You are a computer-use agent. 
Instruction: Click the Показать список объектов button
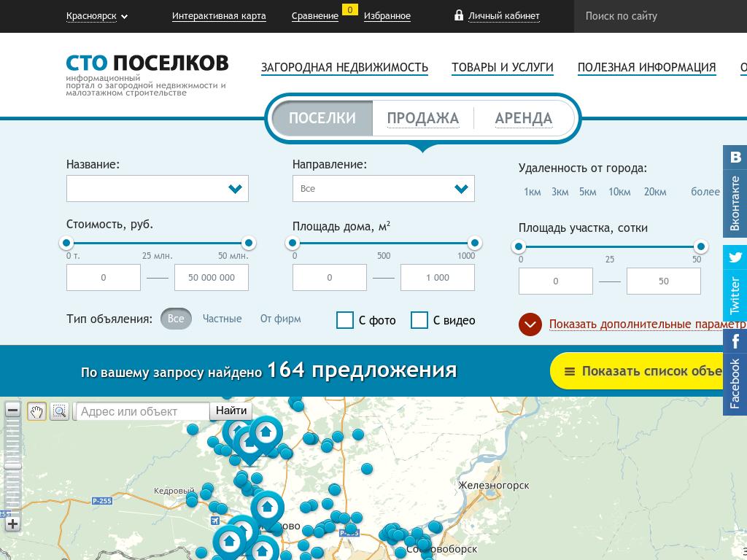(642, 371)
